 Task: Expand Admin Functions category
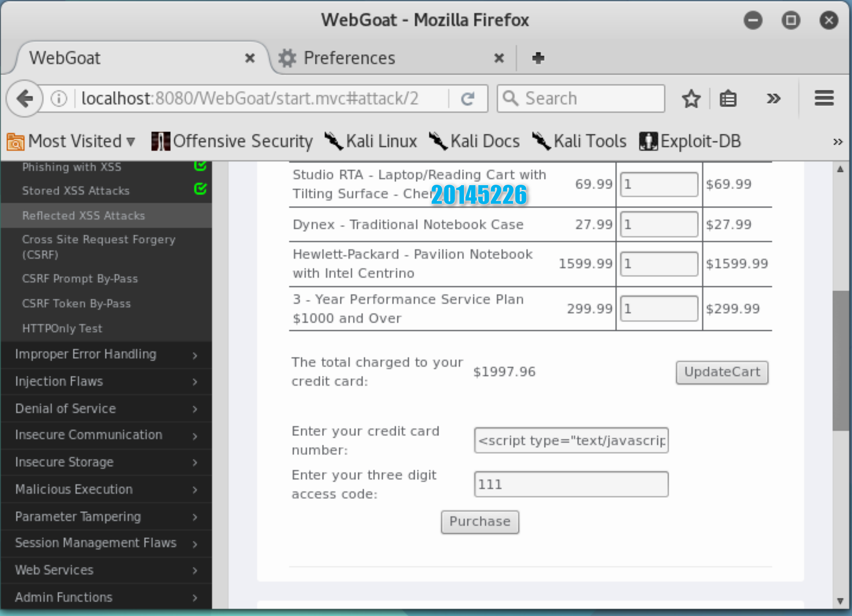(106, 597)
